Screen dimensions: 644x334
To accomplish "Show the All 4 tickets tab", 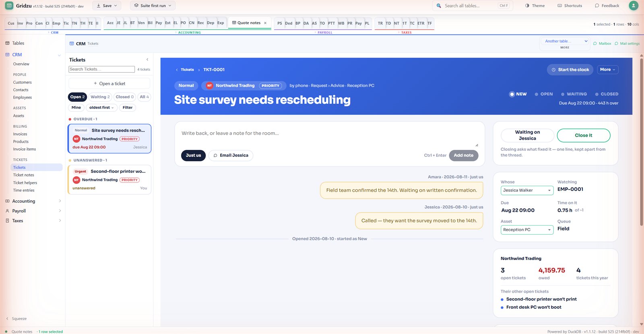I will [x=144, y=97].
